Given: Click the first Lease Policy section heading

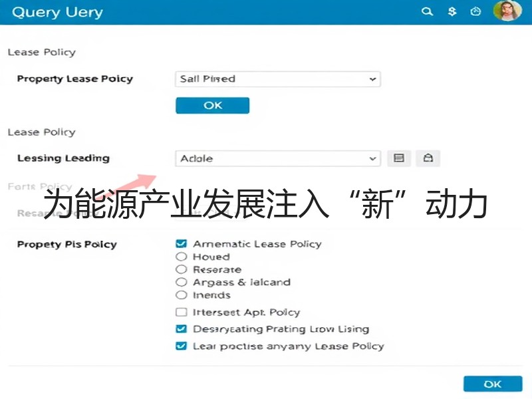Looking at the screenshot, I should 42,53.
